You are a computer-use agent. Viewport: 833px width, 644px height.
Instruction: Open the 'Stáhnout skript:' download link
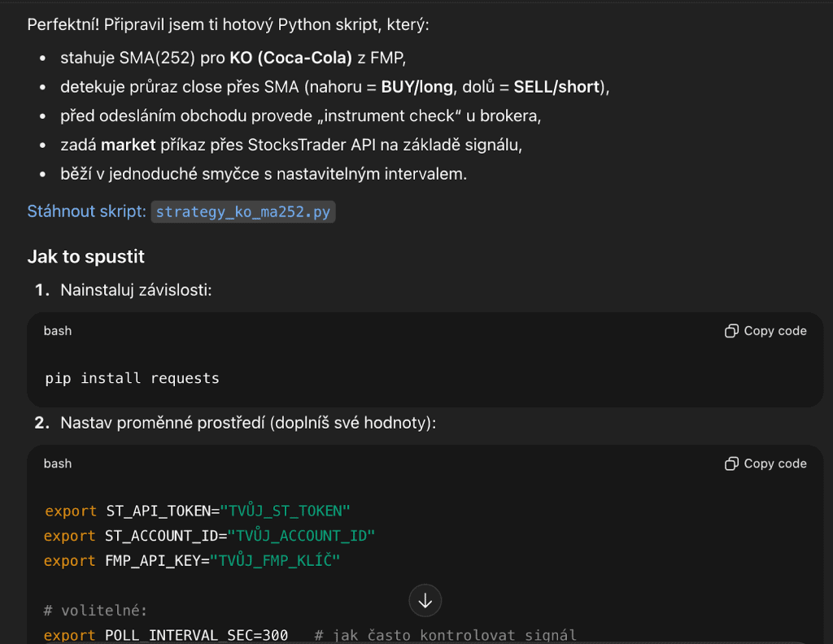[x=86, y=211]
